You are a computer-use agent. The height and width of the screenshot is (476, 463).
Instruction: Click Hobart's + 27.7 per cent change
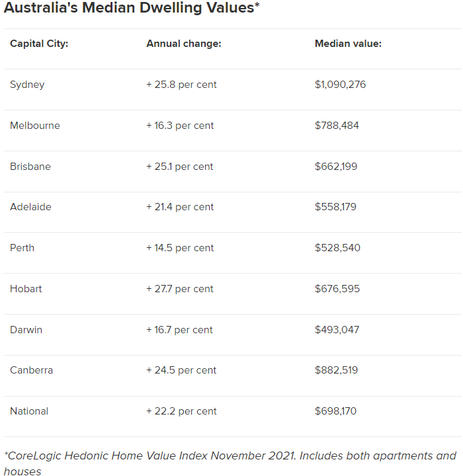pos(179,289)
